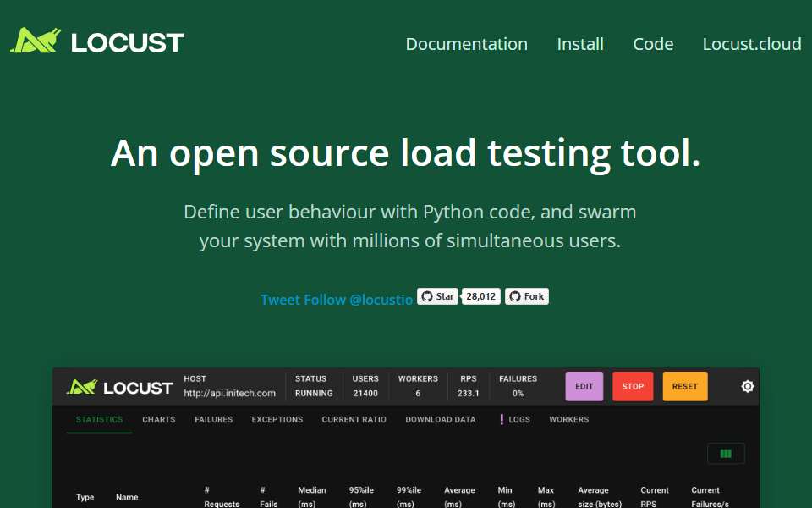
Task: Click the EDIT button in Locust dashboard
Action: [x=584, y=386]
